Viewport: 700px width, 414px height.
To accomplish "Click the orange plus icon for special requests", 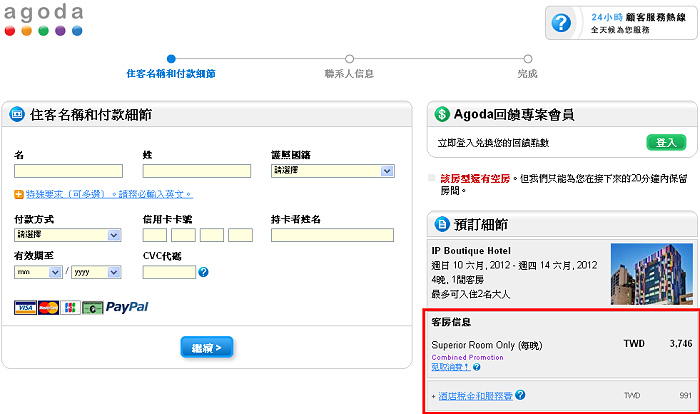I will click(x=19, y=194).
